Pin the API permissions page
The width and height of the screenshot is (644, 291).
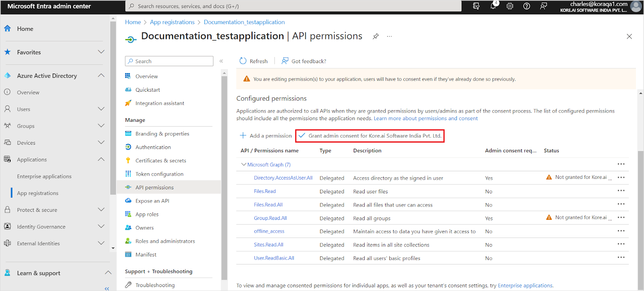376,37
